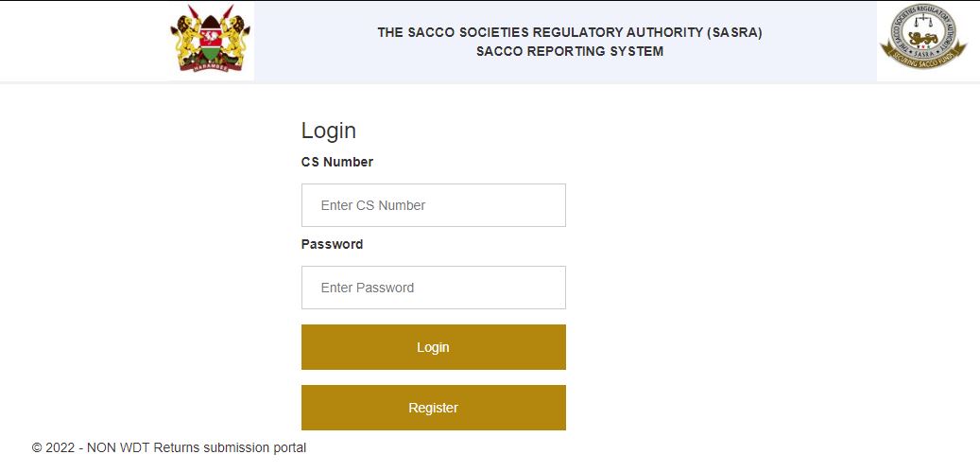Click the central shield in the coat of arms

click(211, 38)
